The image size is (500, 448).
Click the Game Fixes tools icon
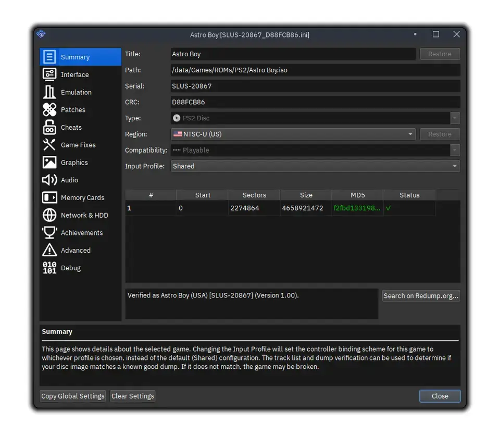pos(49,144)
